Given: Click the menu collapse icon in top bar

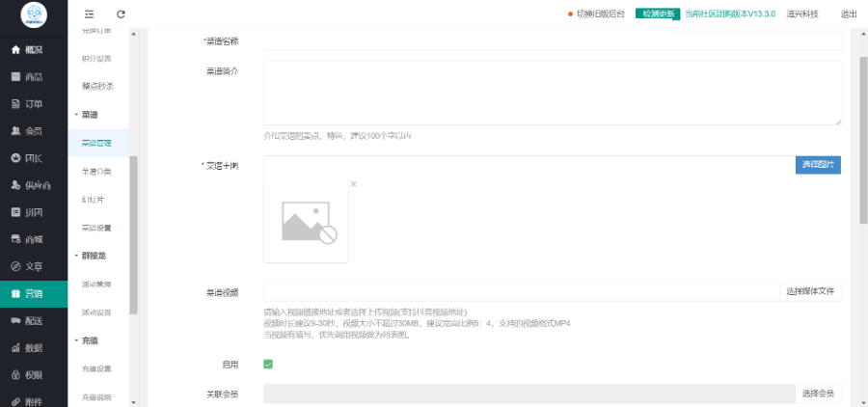Looking at the screenshot, I should [90, 14].
